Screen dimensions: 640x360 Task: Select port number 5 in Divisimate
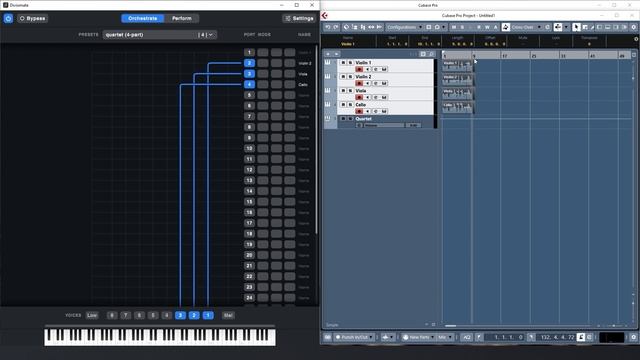pyautogui.click(x=249, y=95)
